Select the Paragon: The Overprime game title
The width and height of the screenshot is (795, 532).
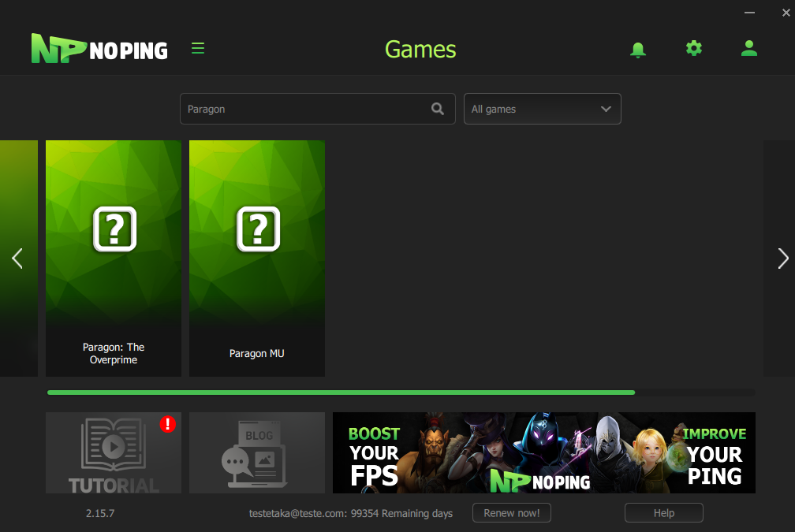pyautogui.click(x=114, y=354)
